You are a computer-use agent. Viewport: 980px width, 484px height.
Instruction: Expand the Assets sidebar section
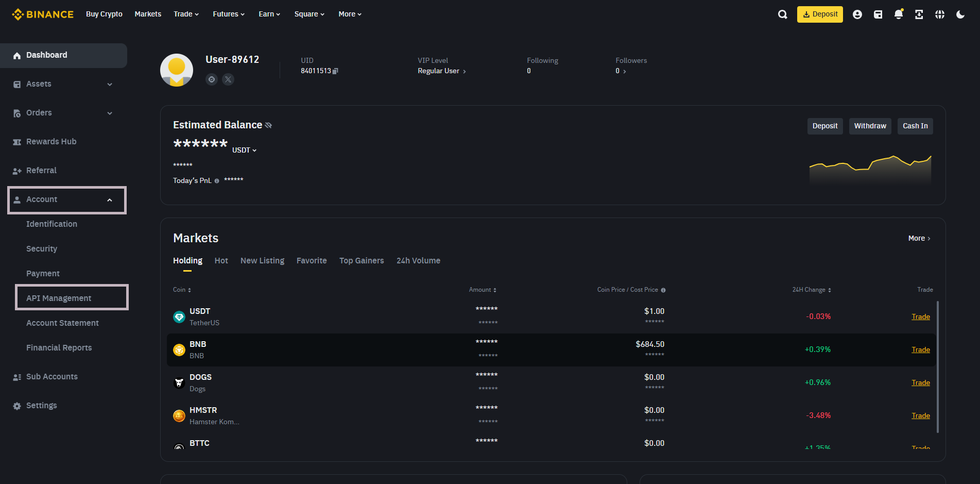tap(63, 84)
